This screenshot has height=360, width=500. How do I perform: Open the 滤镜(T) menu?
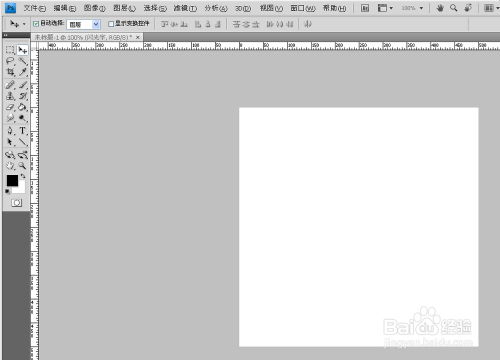185,8
